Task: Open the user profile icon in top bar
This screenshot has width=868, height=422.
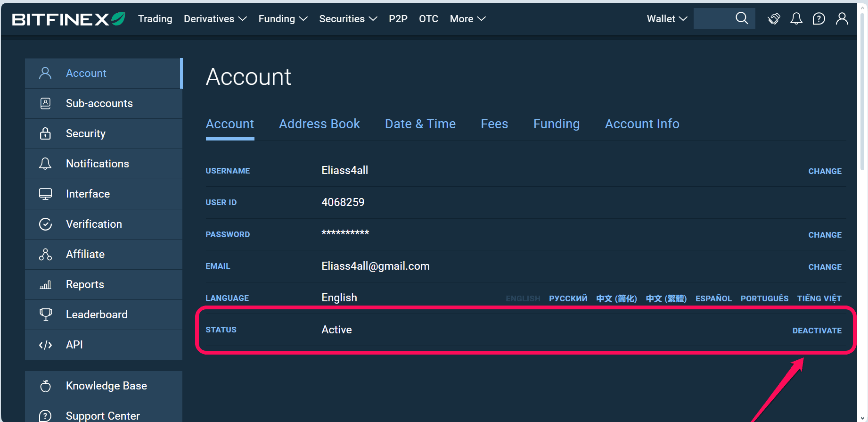Action: coord(842,19)
